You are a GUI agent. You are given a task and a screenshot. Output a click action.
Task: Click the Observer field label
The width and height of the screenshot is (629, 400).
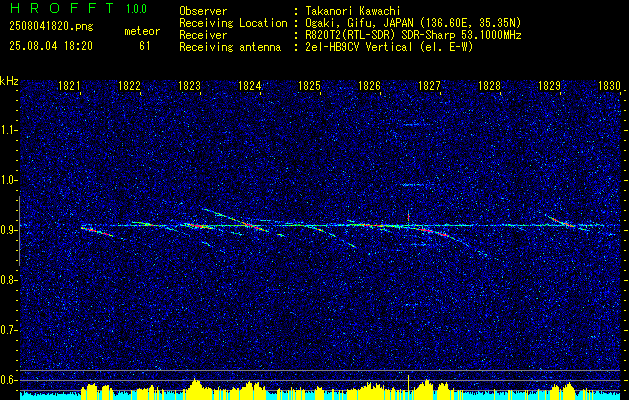coord(203,11)
